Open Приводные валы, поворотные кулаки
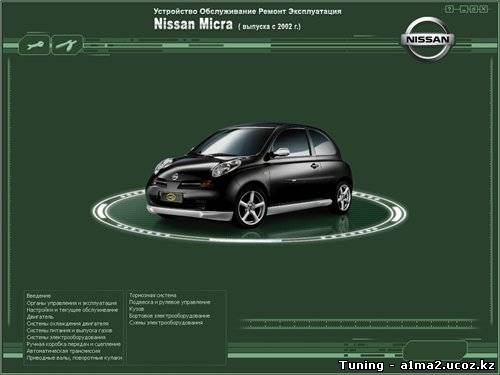500x375 pixels. pos(74,358)
